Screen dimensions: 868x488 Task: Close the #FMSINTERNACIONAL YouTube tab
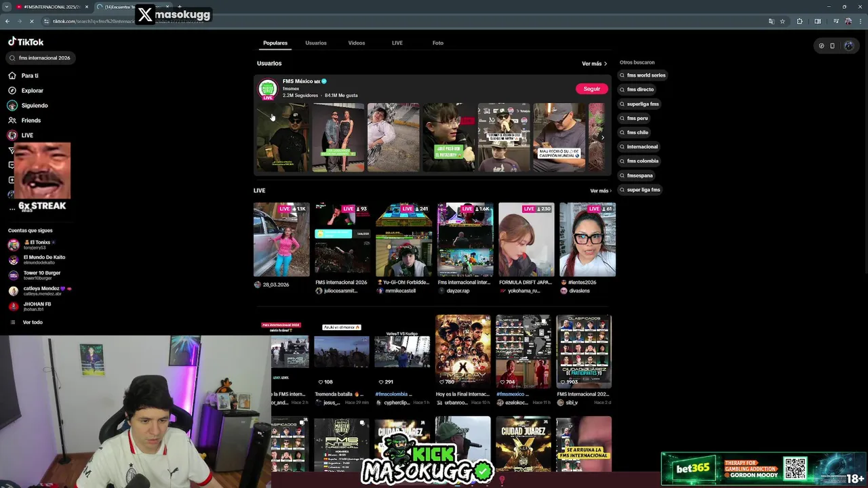pos(87,7)
